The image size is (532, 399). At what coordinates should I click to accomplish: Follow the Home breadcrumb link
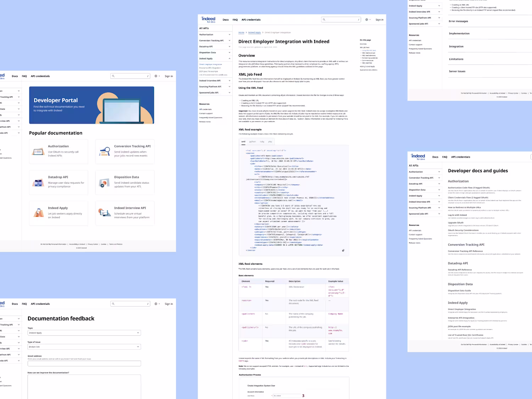pyautogui.click(x=242, y=33)
